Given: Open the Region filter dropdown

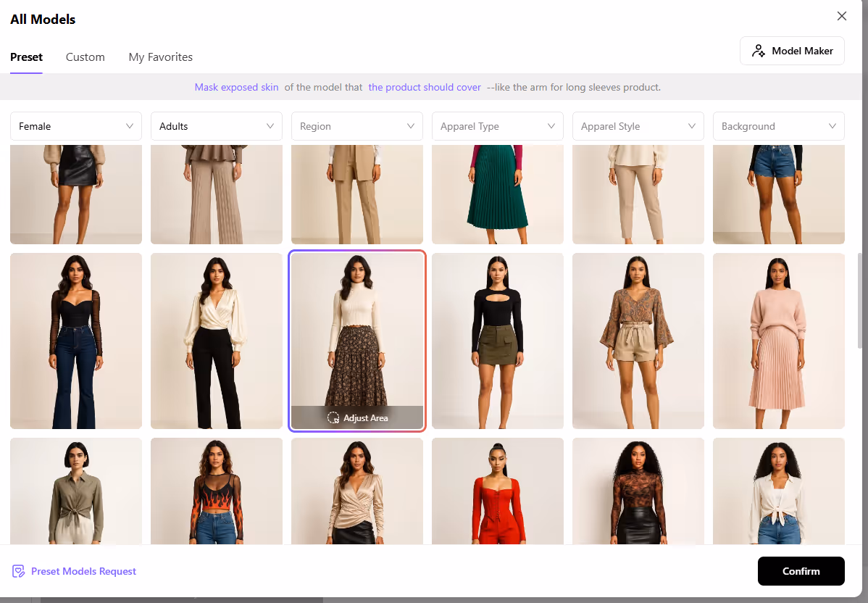Looking at the screenshot, I should click(x=357, y=126).
